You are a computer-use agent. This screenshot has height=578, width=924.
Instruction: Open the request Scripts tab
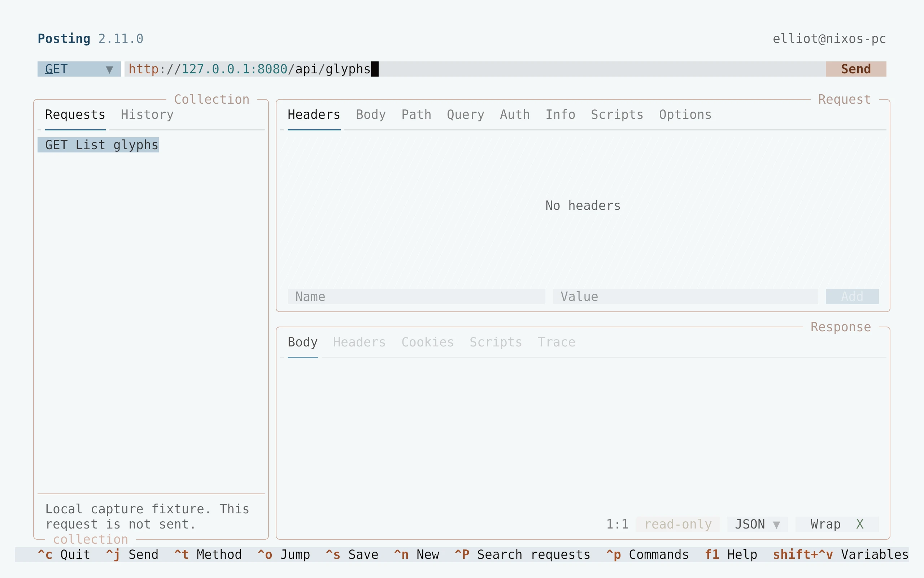click(617, 115)
